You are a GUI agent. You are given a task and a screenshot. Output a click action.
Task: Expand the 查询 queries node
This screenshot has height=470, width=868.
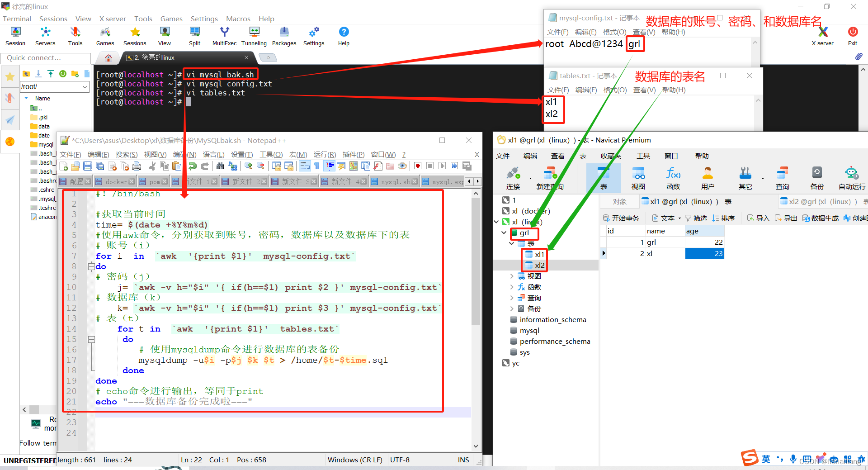tap(512, 298)
